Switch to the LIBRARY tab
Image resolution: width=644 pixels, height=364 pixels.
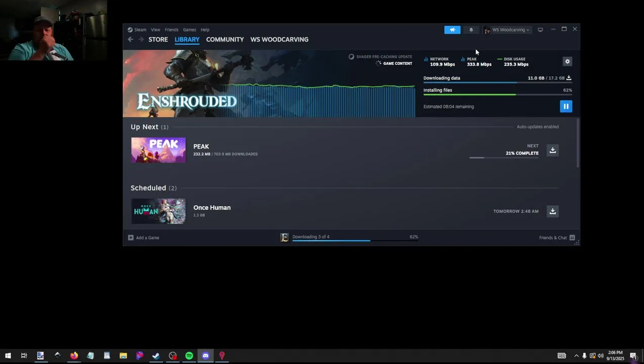[x=187, y=39]
